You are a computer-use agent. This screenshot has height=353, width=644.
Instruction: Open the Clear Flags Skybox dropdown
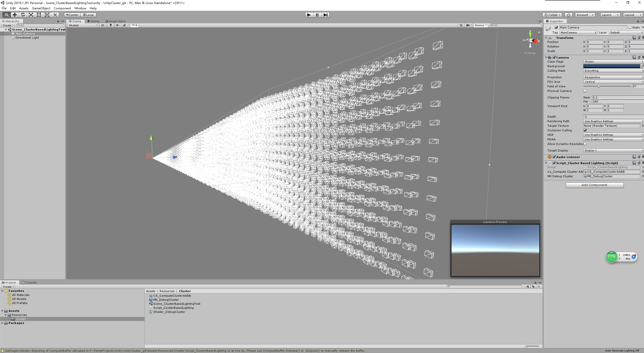613,62
